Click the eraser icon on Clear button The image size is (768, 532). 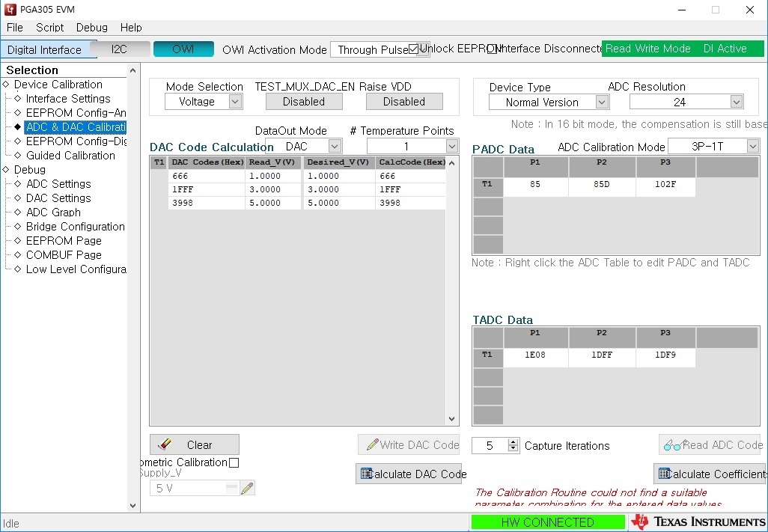tap(165, 444)
